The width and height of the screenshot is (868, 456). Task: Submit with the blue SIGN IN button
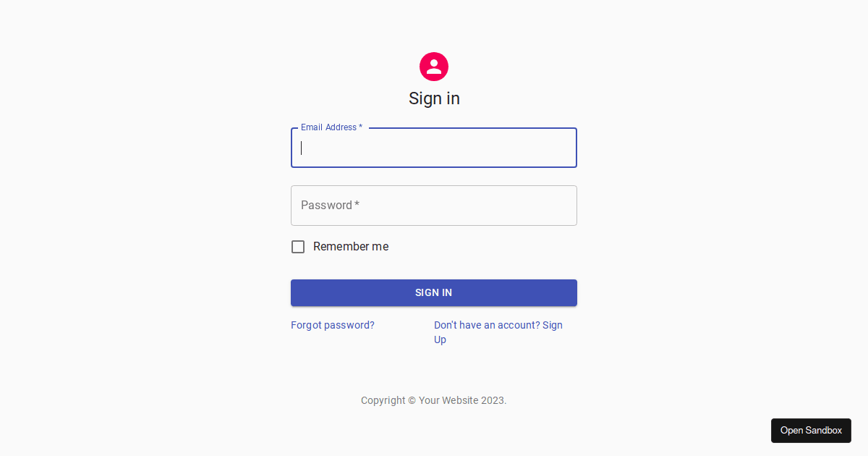coord(434,292)
